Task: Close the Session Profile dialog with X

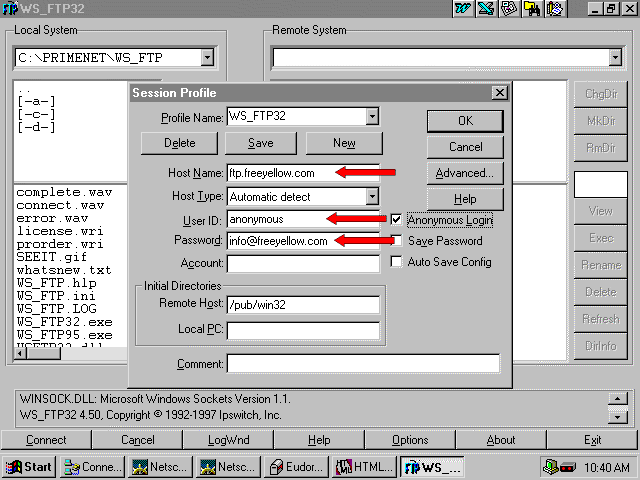Action: coord(500,93)
